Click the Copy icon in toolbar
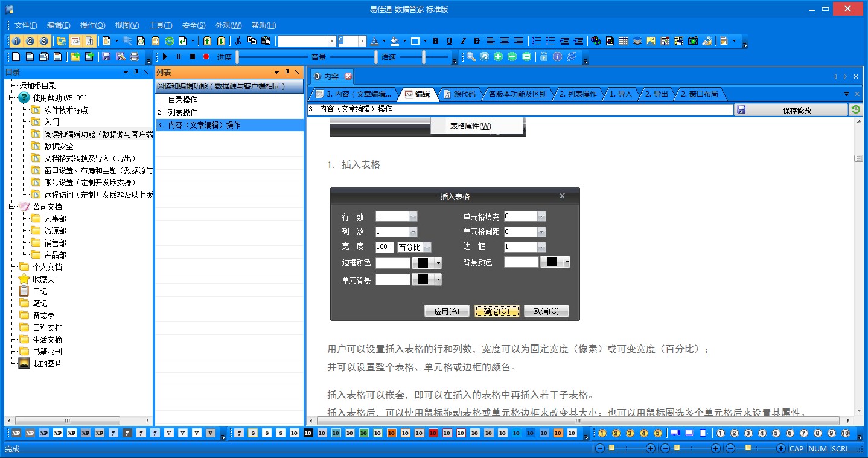This screenshot has width=868, height=458. click(x=252, y=41)
